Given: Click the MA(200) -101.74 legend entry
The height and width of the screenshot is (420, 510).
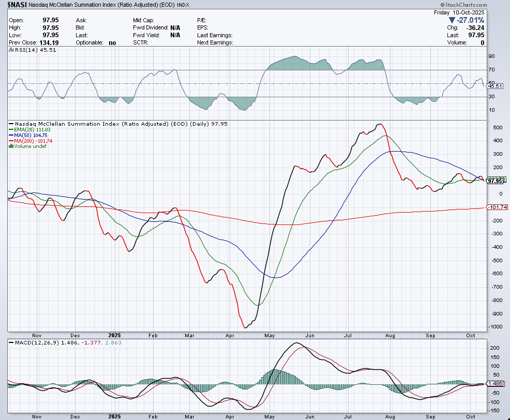Looking at the screenshot, I should [33, 141].
